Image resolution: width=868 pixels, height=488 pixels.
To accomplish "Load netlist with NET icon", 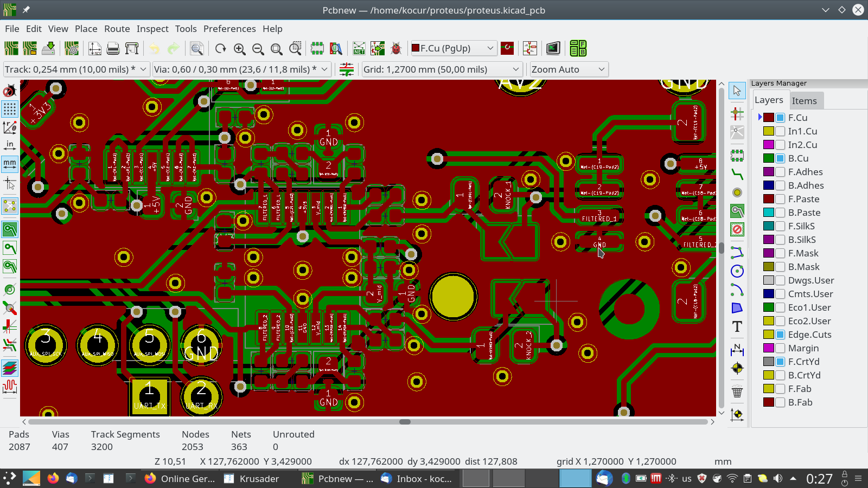I will click(x=359, y=48).
